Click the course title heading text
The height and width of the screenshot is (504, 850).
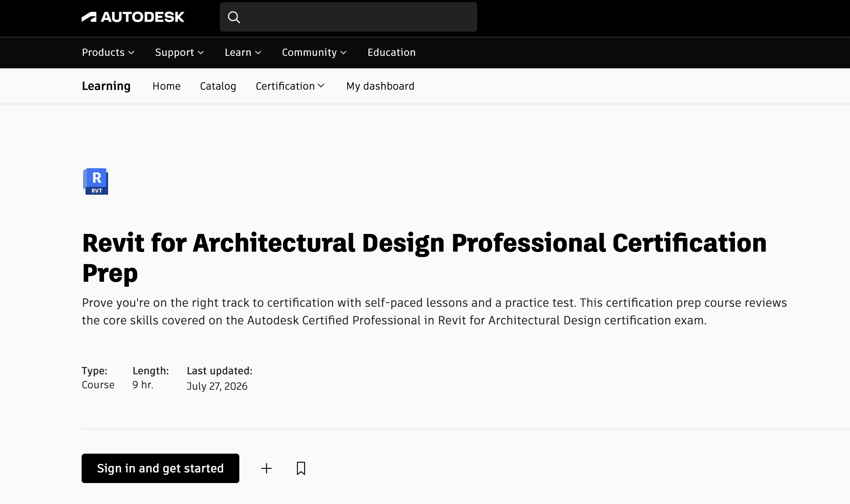(424, 258)
